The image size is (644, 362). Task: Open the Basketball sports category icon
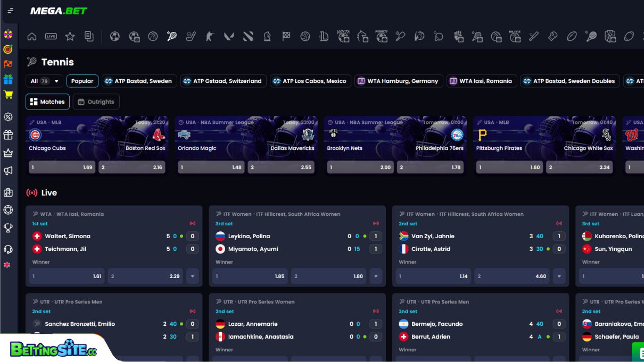pyautogui.click(x=153, y=36)
